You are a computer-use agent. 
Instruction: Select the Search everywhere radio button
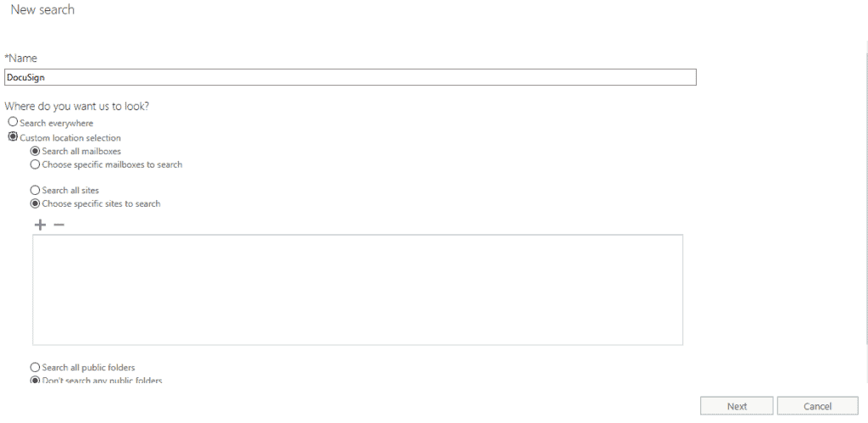click(13, 123)
